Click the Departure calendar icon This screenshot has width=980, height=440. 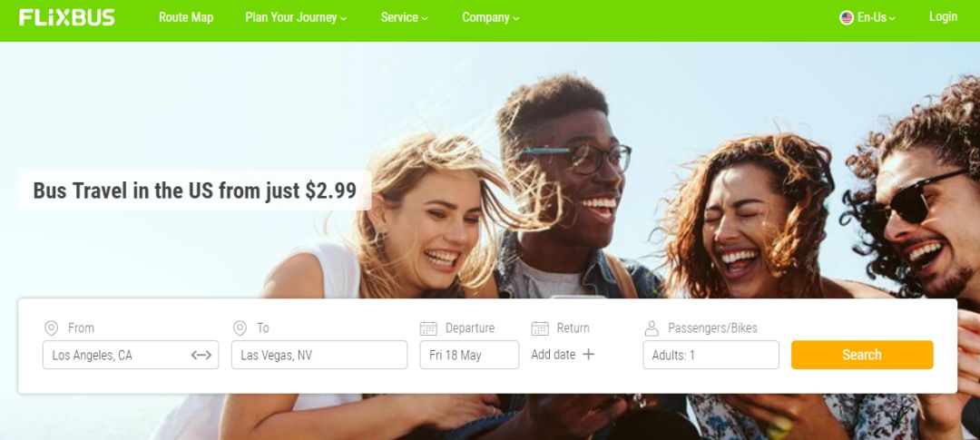(x=428, y=328)
